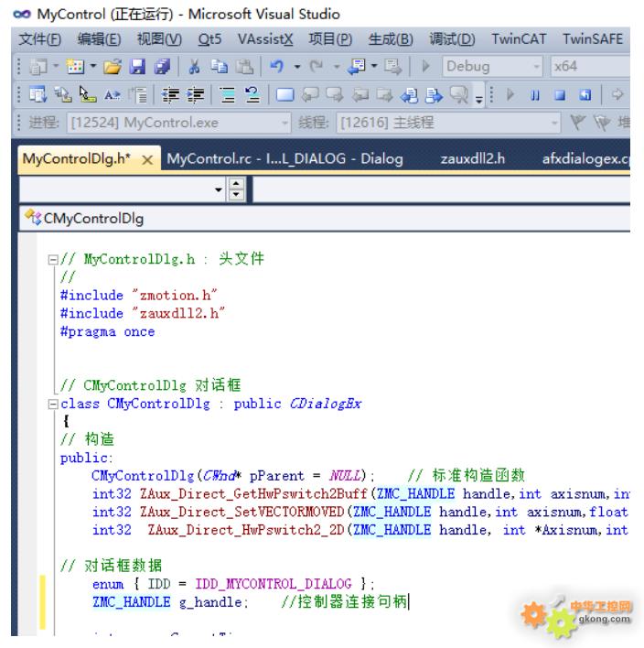Image resolution: width=644 pixels, height=648 pixels.
Task: Click the Add New Item toolbar icon
Action: 76,67
